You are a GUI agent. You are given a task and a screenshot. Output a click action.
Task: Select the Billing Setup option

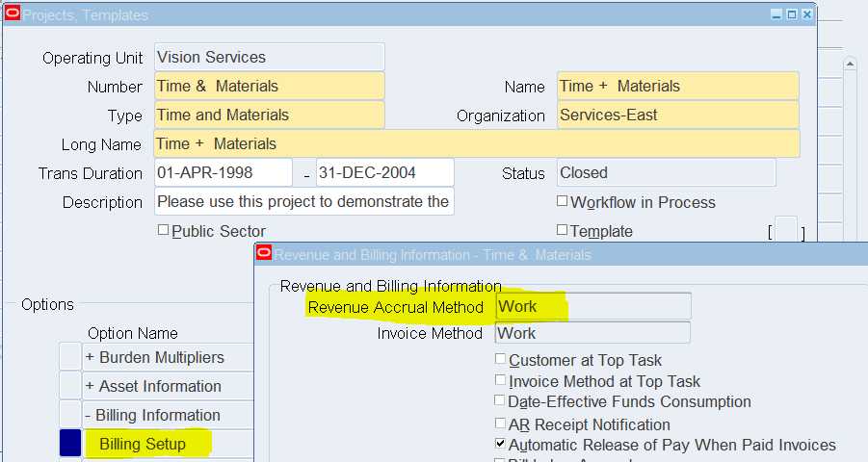click(x=143, y=444)
